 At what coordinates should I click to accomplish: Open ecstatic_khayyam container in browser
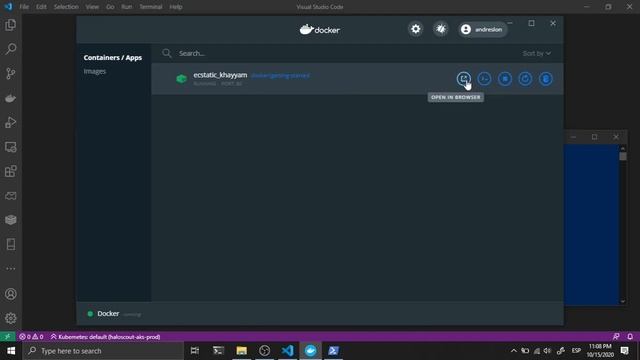click(x=464, y=79)
